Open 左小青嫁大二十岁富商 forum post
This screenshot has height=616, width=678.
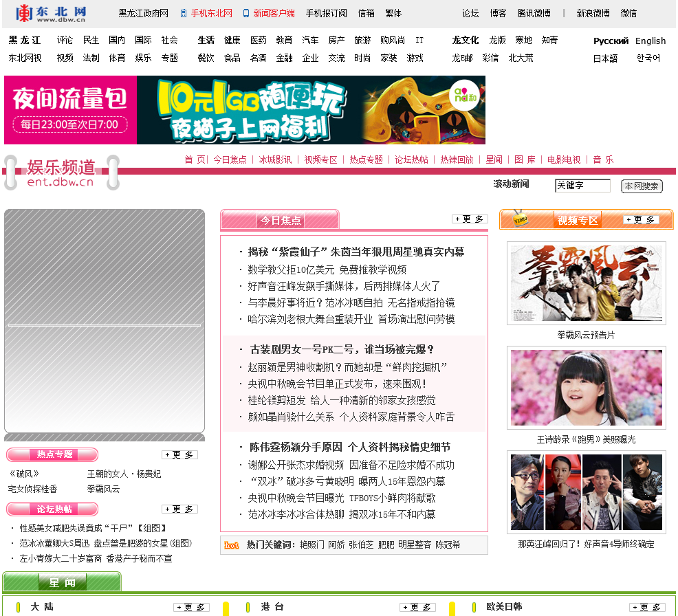(x=96, y=558)
